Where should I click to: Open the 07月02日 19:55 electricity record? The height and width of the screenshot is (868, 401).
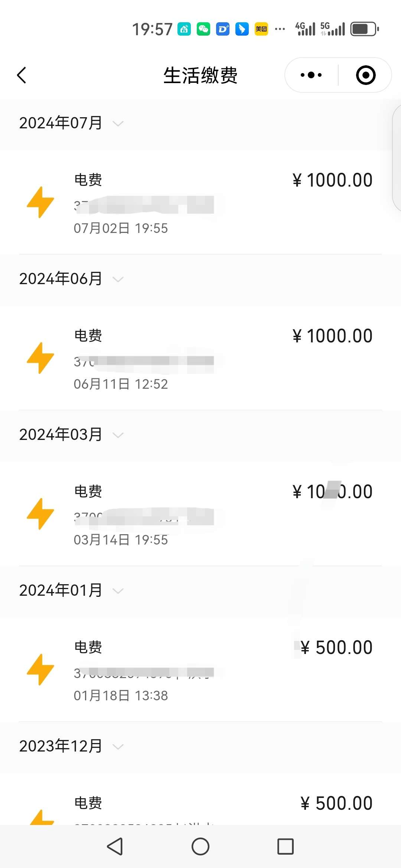pyautogui.click(x=200, y=203)
